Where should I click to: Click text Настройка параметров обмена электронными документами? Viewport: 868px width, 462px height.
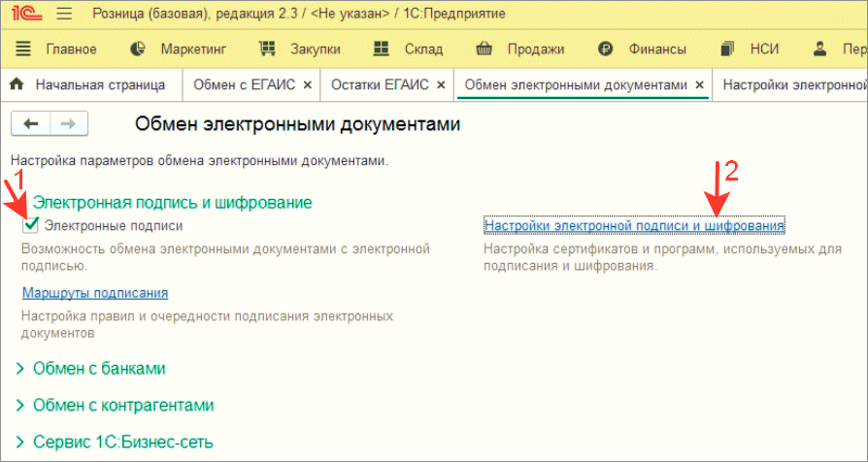coord(200,162)
